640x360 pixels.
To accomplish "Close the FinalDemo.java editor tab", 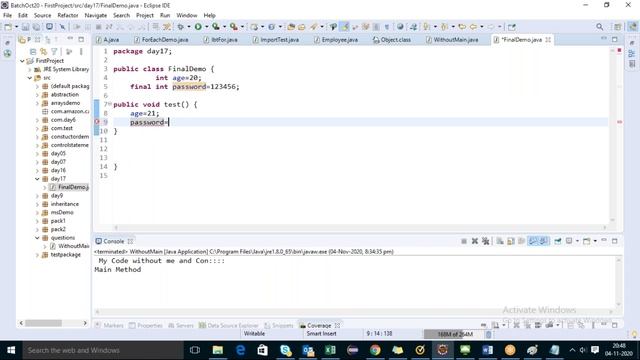I will click(548, 40).
